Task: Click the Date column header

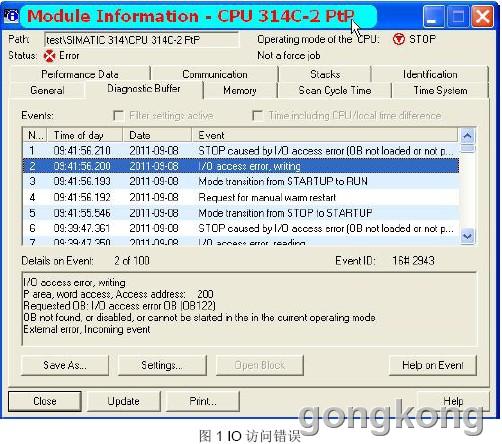Action: [x=157, y=135]
